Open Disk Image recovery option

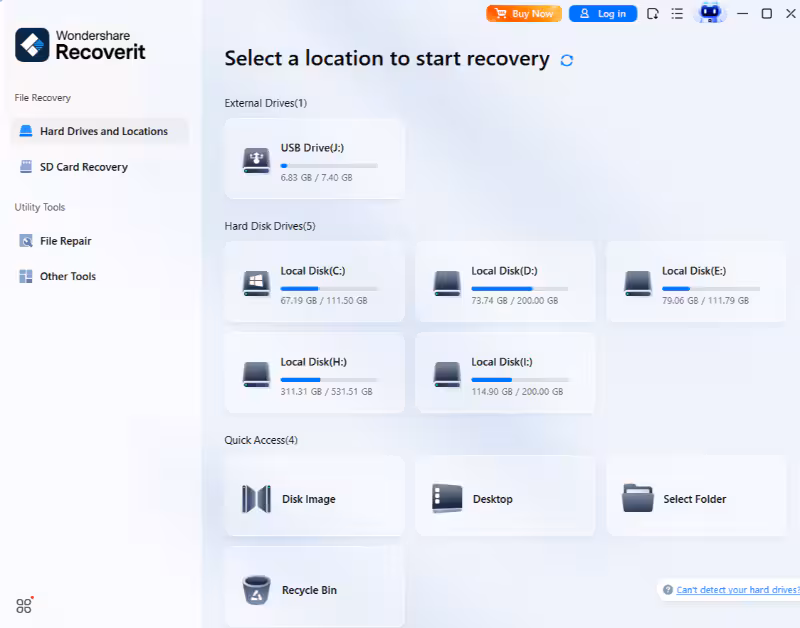[314, 496]
